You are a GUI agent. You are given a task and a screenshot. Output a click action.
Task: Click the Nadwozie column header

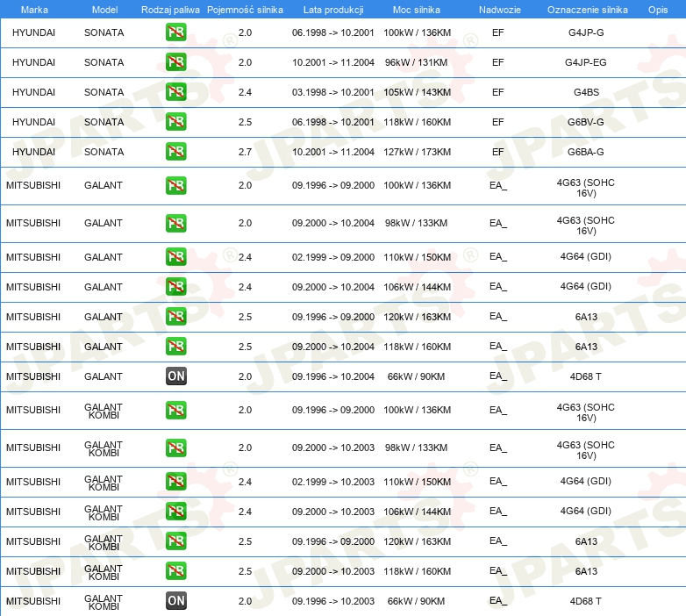[x=500, y=10]
